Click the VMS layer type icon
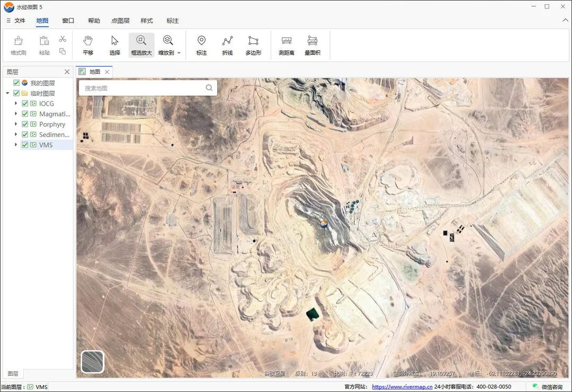The width and height of the screenshot is (572, 392). [33, 144]
